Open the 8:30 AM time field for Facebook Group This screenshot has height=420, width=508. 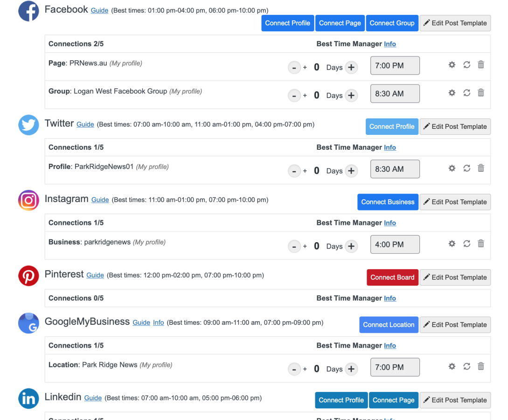click(395, 94)
